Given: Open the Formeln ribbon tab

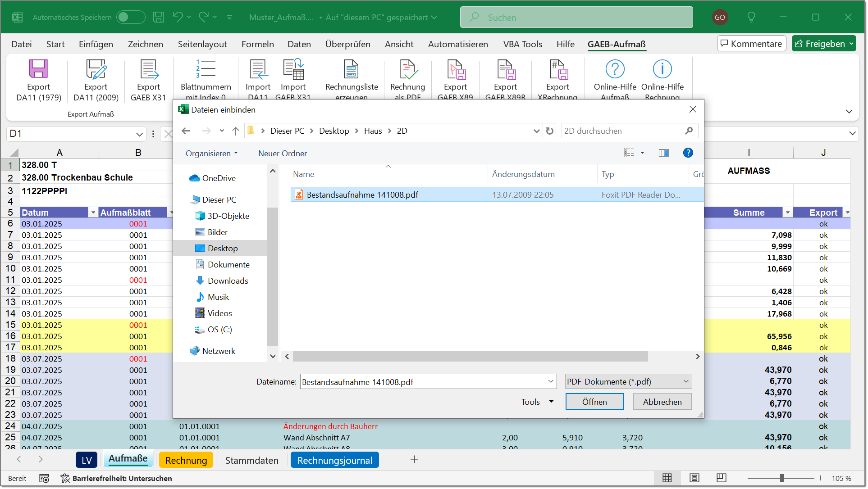Looking at the screenshot, I should [257, 44].
